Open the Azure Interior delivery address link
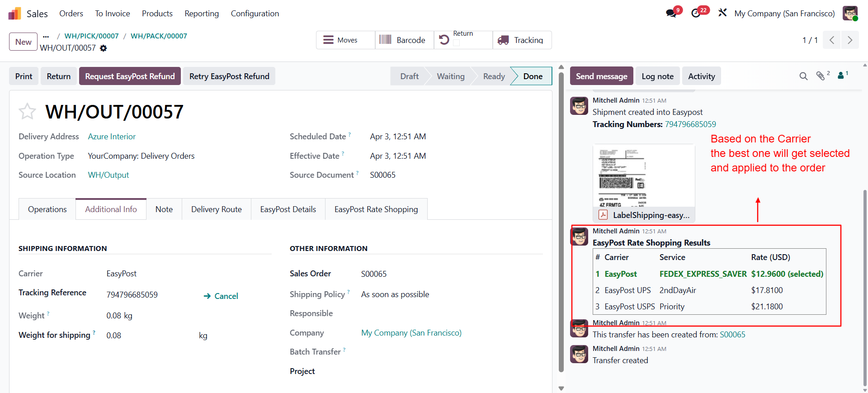The height and width of the screenshot is (393, 868). (x=112, y=137)
